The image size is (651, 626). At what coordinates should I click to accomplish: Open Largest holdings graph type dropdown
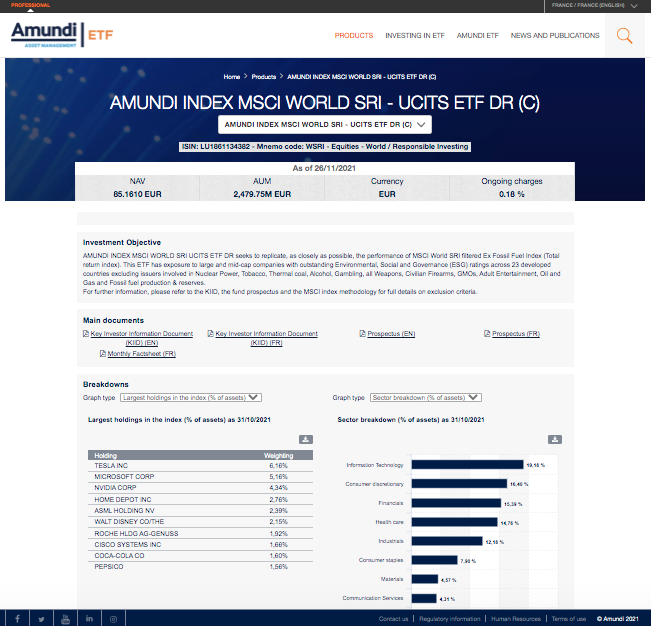click(x=191, y=397)
